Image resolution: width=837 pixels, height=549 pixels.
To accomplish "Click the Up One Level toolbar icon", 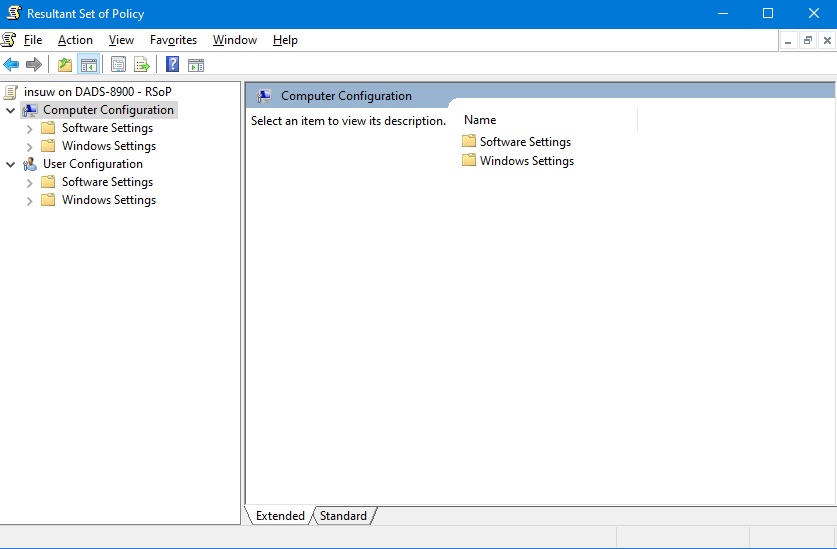I will 65,65.
